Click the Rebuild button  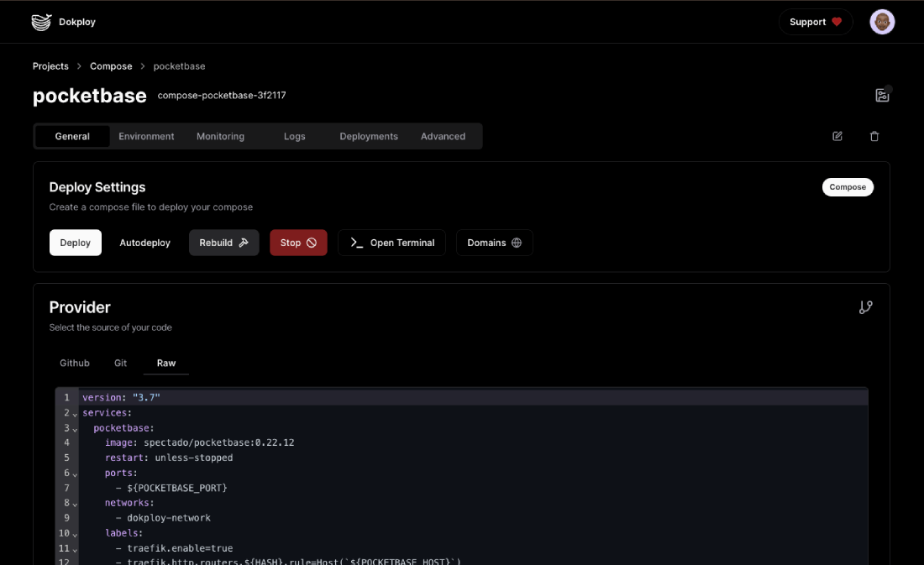(x=224, y=243)
